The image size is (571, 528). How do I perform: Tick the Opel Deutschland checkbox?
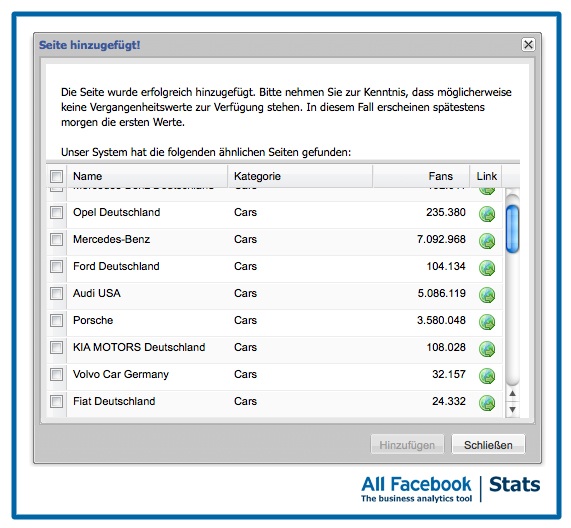(56, 212)
